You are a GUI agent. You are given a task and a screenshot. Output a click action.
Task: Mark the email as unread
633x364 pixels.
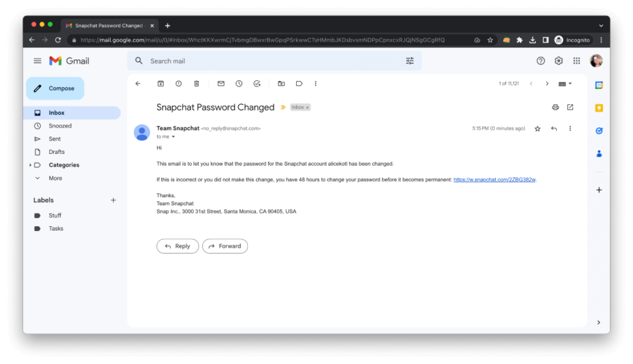(221, 83)
